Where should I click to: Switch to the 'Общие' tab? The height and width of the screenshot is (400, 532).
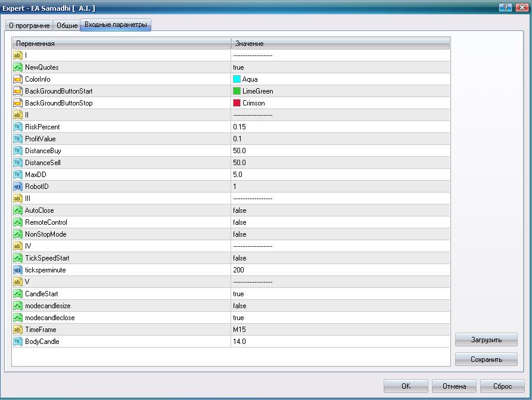coord(67,26)
